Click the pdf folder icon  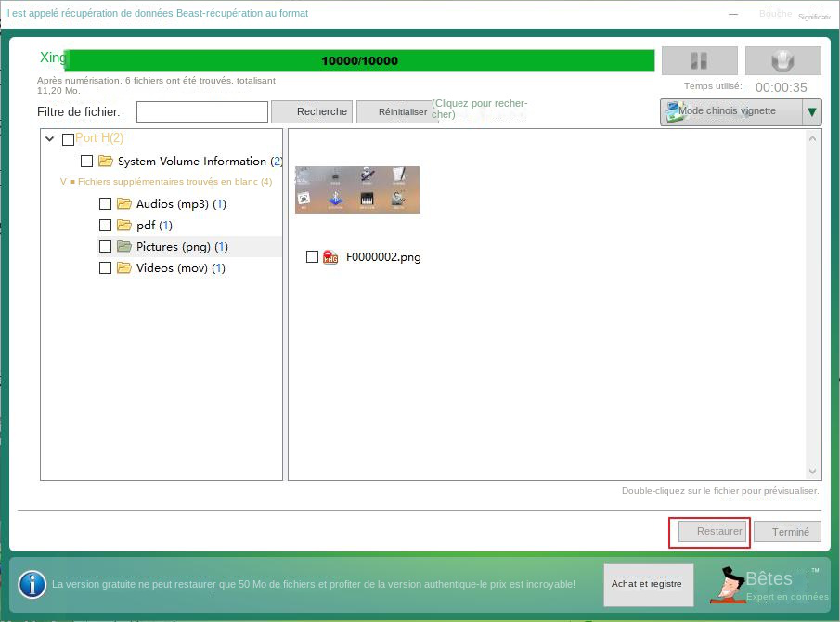coord(124,225)
